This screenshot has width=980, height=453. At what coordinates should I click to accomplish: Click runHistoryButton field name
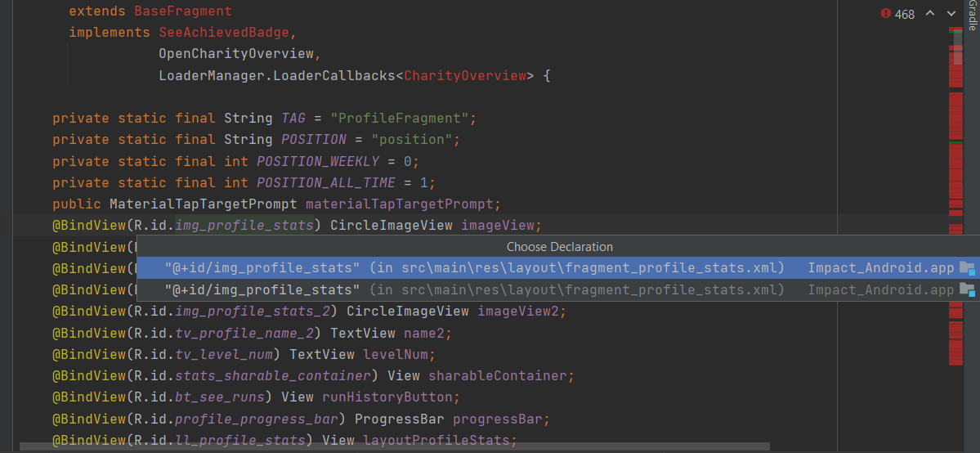point(387,397)
